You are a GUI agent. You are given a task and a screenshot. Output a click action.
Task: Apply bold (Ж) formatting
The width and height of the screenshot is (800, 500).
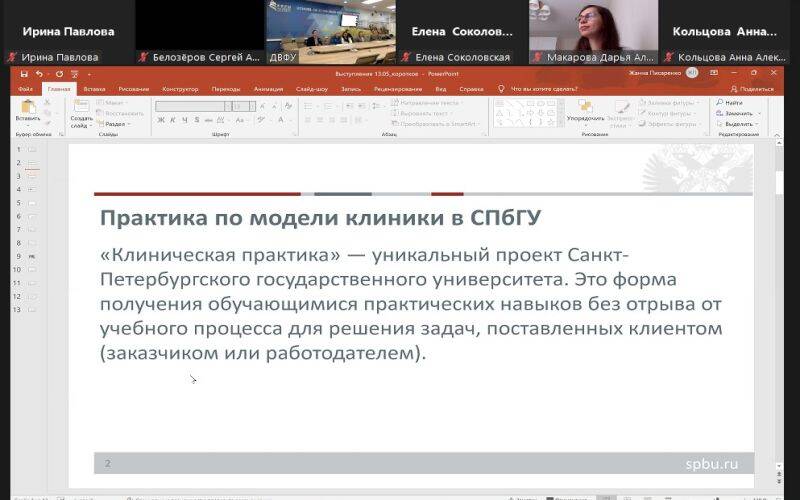pyautogui.click(x=161, y=120)
